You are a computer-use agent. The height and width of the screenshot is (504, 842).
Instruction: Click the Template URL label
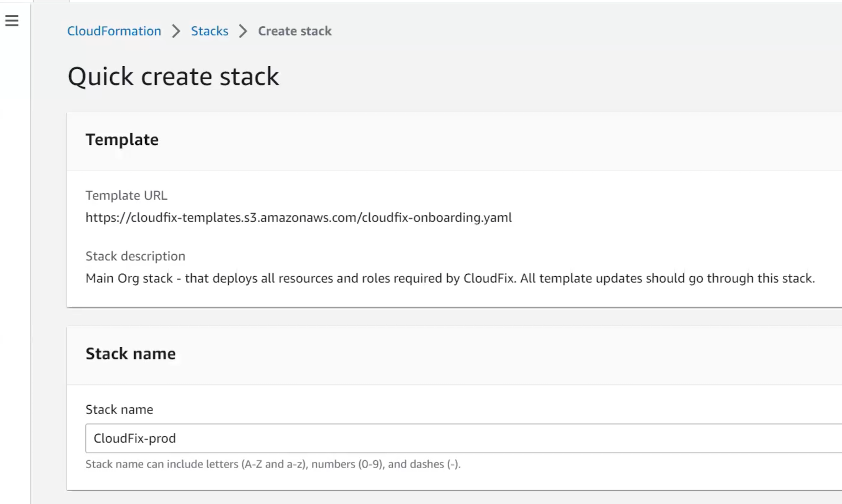[x=126, y=196]
